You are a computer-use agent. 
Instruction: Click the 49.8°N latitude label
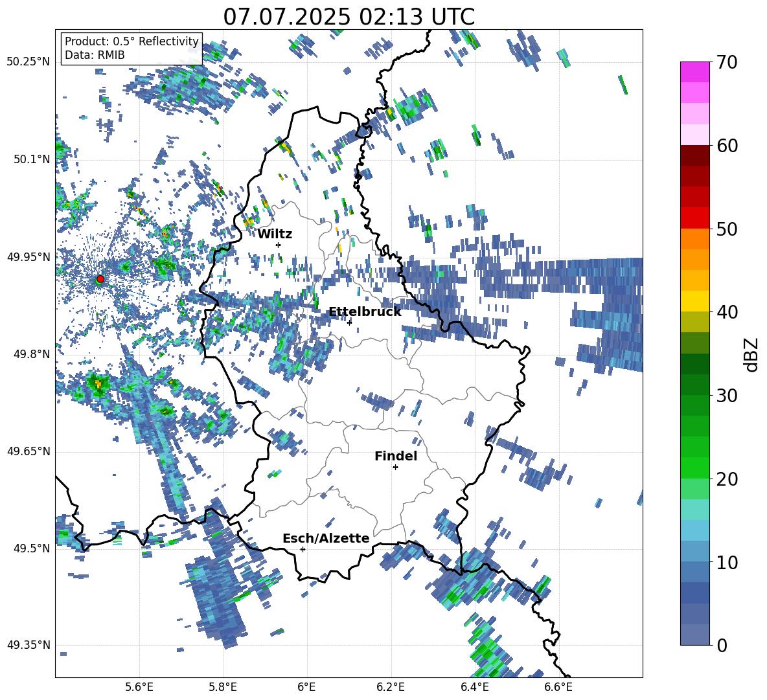31,354
